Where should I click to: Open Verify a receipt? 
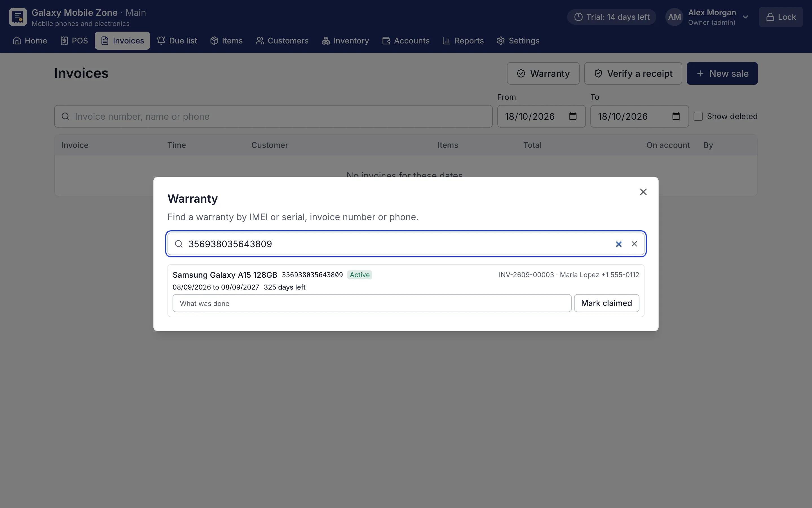[633, 73]
